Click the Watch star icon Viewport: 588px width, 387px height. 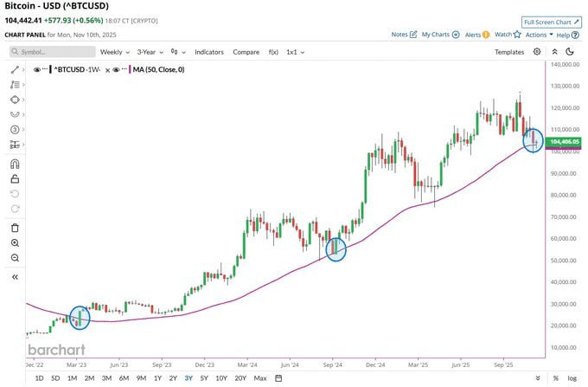[x=517, y=35]
